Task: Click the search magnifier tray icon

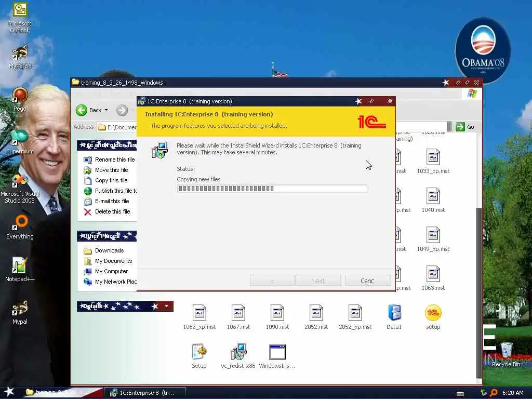Action: tap(494, 393)
